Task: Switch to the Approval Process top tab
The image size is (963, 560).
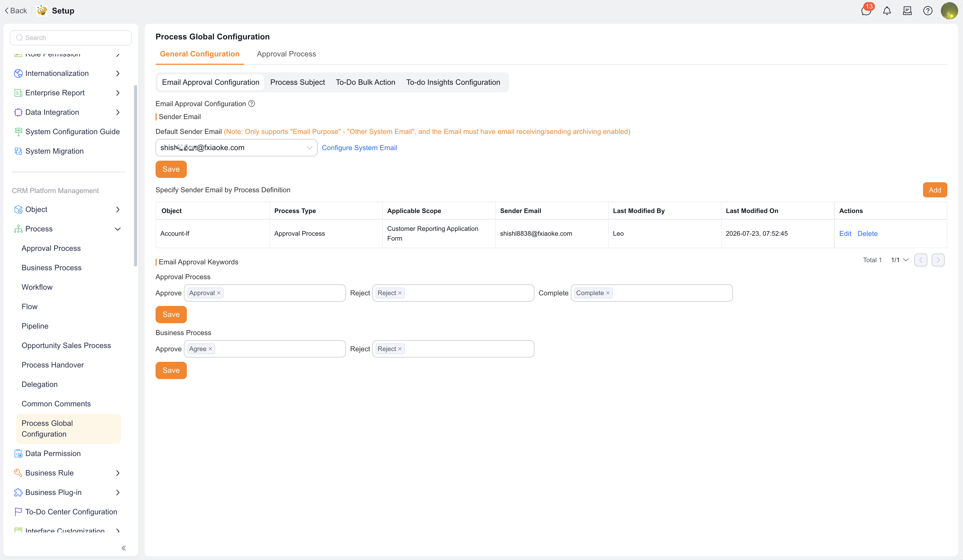Action: [286, 54]
